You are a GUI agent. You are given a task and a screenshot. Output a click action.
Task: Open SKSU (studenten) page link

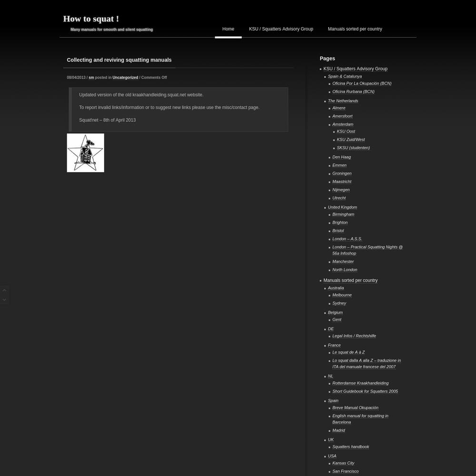click(x=353, y=148)
